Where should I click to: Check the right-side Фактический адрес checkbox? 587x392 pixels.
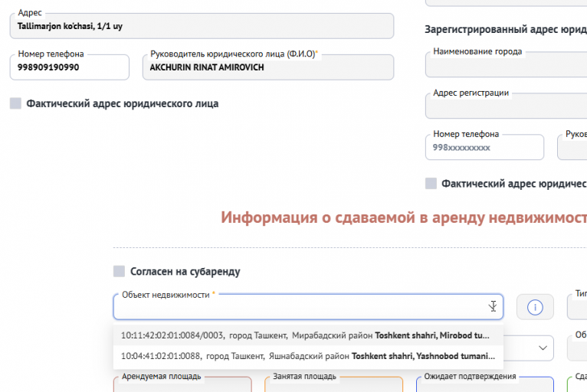pyautogui.click(x=431, y=184)
